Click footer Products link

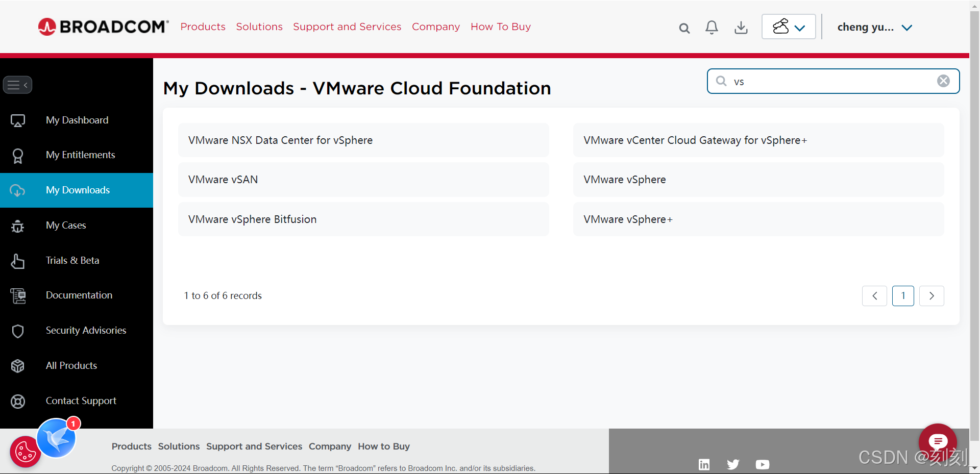(x=132, y=446)
